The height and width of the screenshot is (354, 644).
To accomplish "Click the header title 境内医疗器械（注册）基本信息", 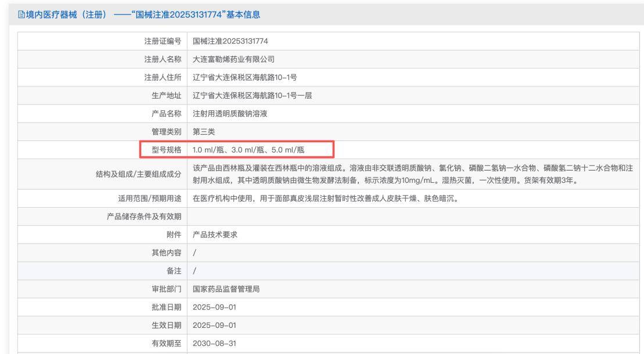I will pos(143,15).
